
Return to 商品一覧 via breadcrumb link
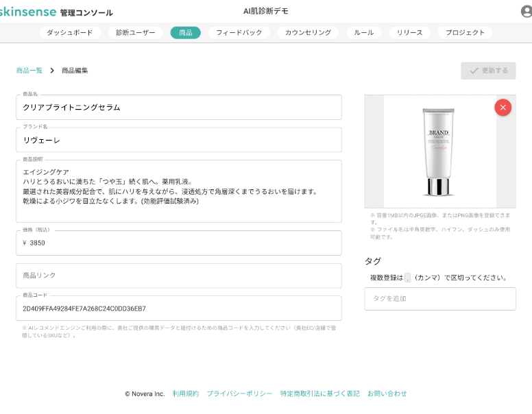(x=29, y=71)
